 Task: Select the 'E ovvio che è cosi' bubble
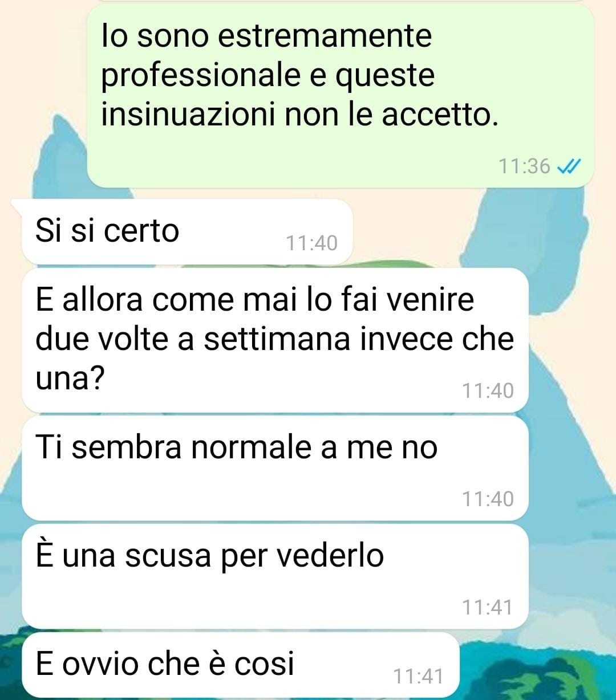click(x=241, y=665)
